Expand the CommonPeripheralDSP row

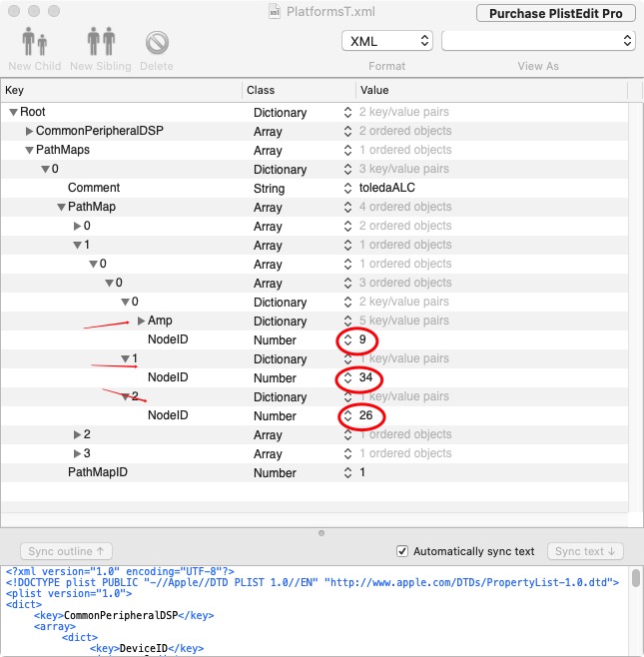point(29,131)
